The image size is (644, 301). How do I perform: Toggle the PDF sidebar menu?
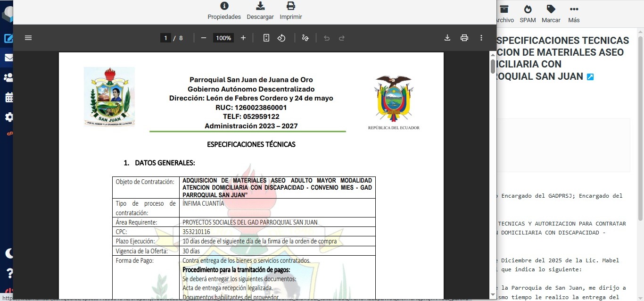(x=28, y=38)
